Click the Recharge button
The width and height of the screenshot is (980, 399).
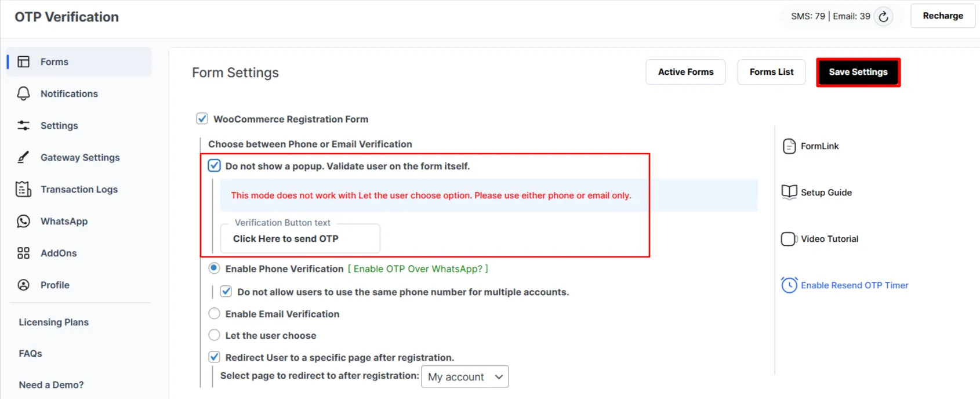click(x=943, y=16)
